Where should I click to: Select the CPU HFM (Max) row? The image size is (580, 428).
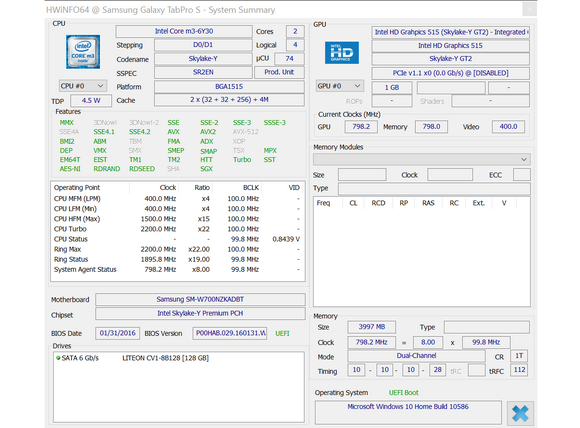coord(177,219)
